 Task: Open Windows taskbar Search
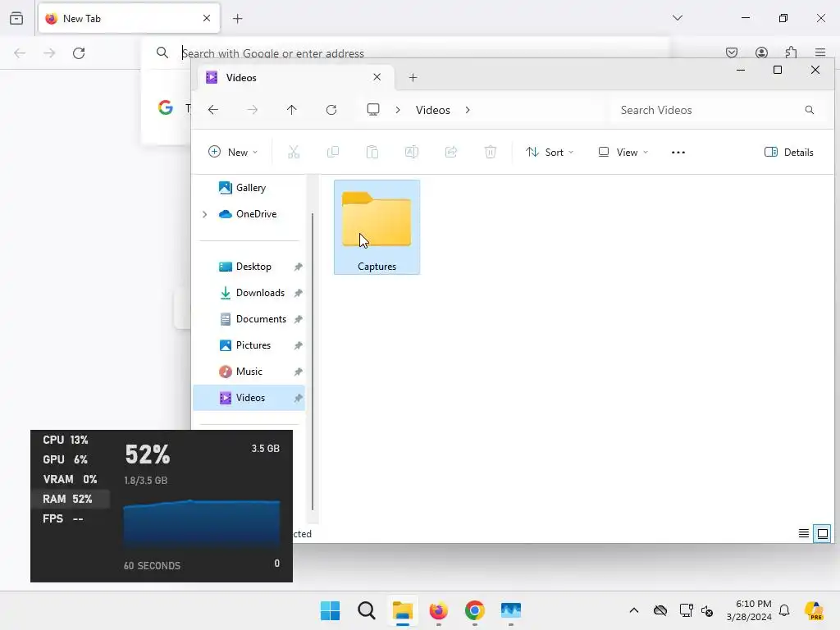[x=367, y=610]
